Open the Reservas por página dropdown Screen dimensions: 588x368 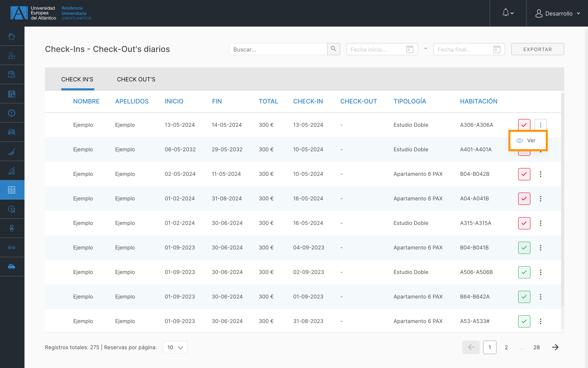(175, 347)
